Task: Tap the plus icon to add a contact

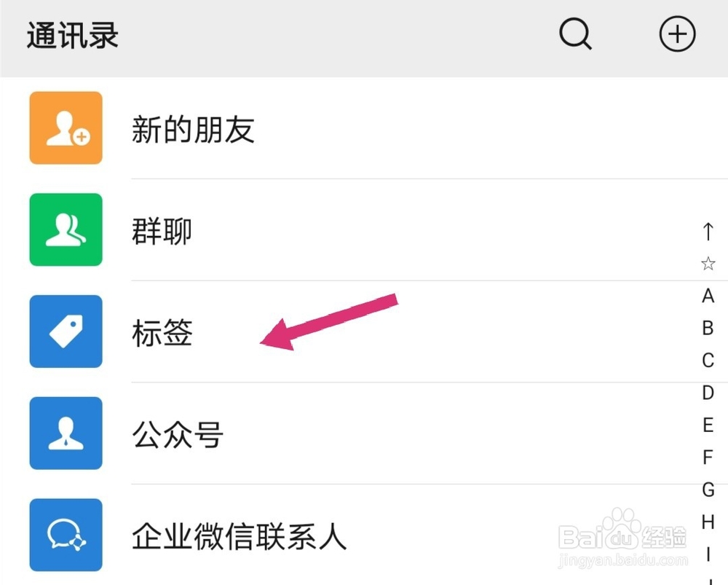Action: tap(678, 33)
